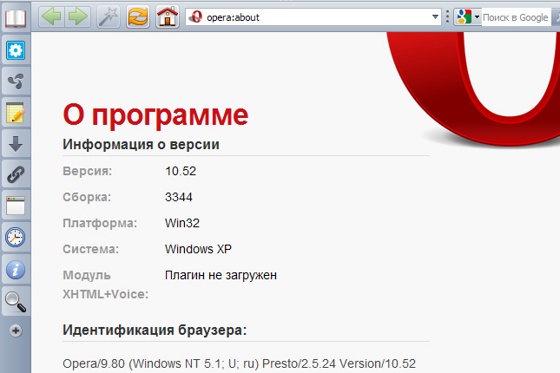Viewport: 560px width, 373px height.
Task: Open the bookmarks panel book icon
Action: 15,18
